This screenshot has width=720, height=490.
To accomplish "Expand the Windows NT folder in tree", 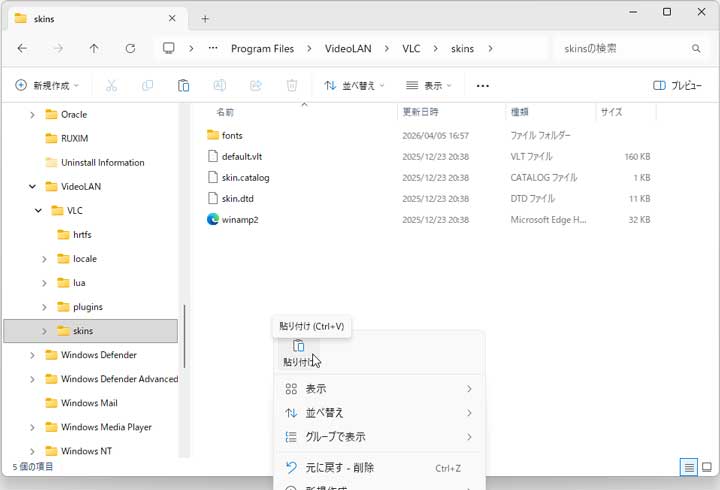I will tap(32, 451).
